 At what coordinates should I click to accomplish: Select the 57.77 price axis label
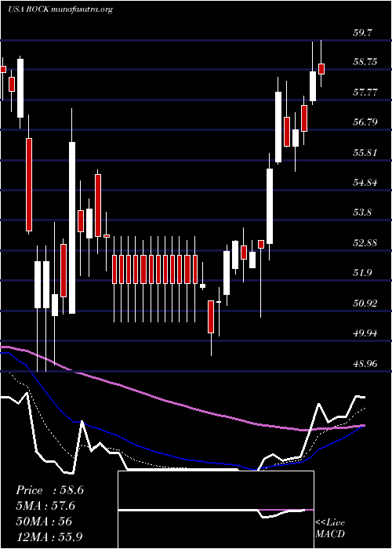point(365,93)
